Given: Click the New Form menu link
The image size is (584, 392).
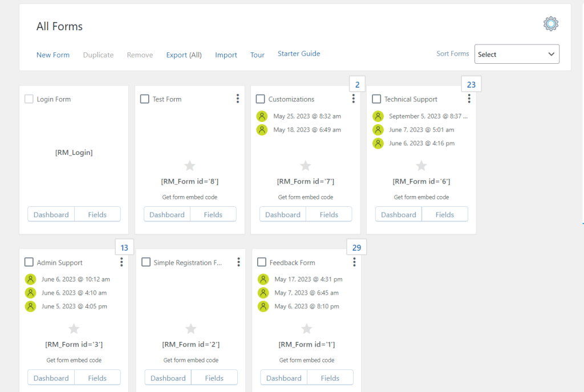Looking at the screenshot, I should point(53,55).
